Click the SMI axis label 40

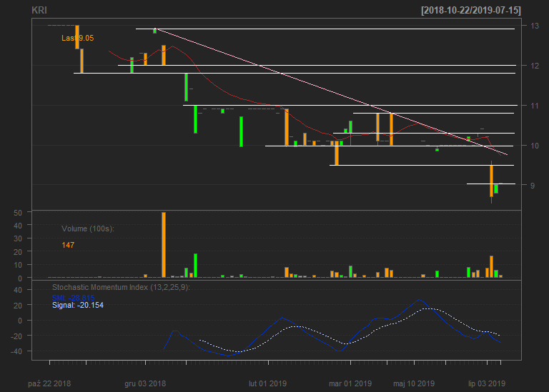[x=18, y=290]
